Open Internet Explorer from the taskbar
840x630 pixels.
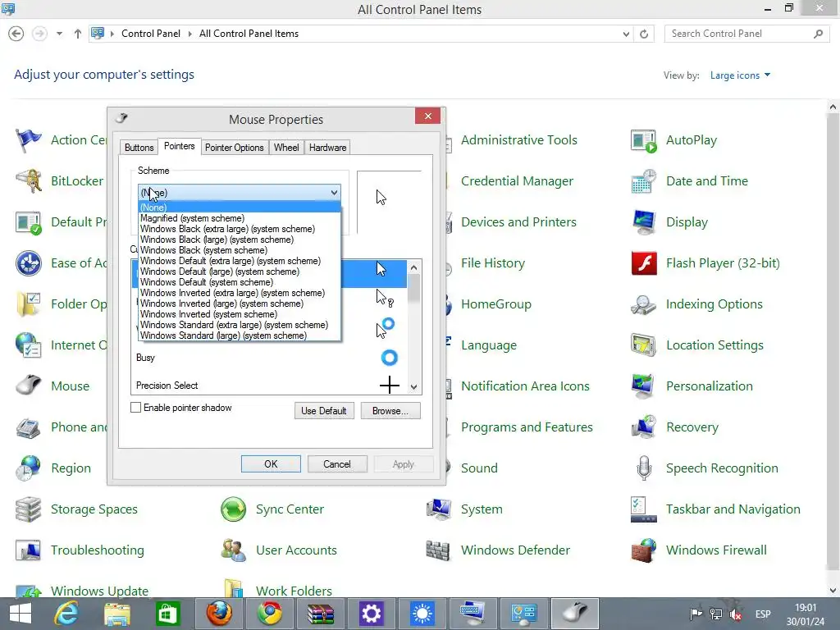66,614
